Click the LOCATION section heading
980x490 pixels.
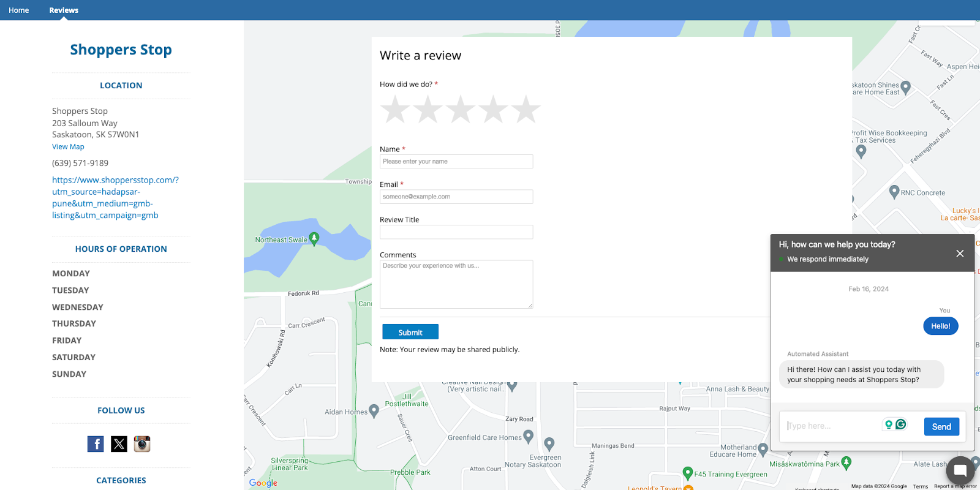click(121, 86)
